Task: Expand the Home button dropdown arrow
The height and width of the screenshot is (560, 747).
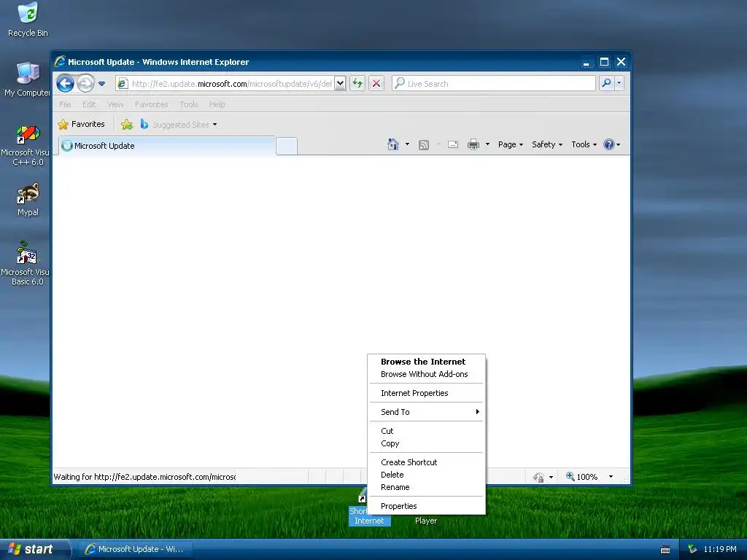Action: (x=407, y=144)
